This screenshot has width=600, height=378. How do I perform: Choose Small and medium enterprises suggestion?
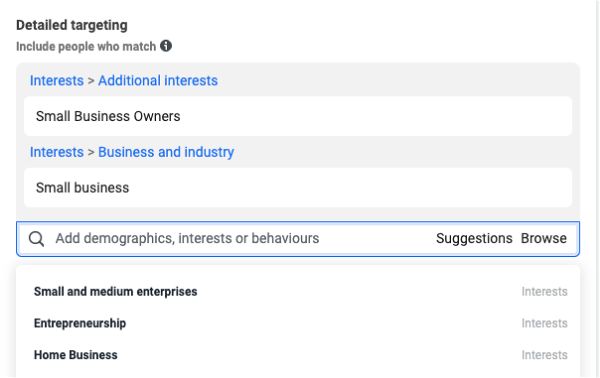click(298, 292)
